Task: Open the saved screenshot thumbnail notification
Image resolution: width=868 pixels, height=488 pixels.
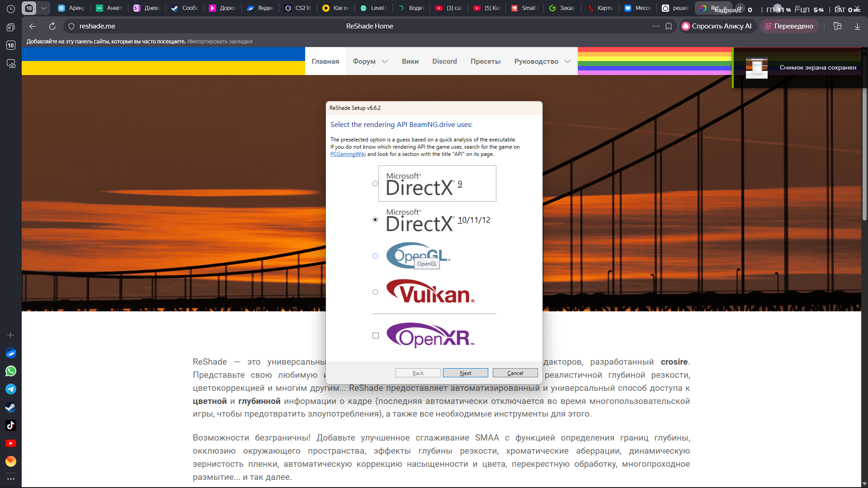Action: point(756,68)
